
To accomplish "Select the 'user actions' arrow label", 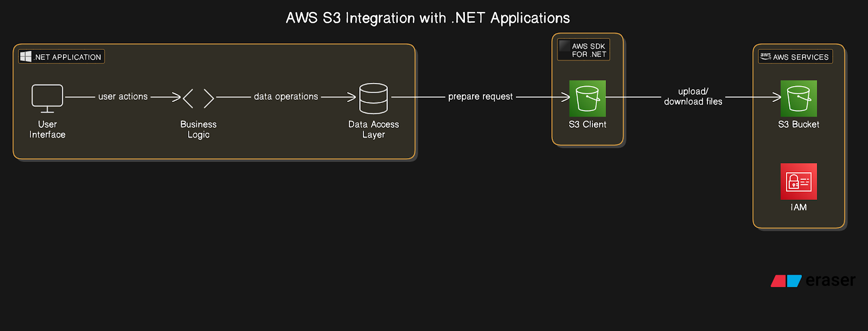I will point(123,96).
